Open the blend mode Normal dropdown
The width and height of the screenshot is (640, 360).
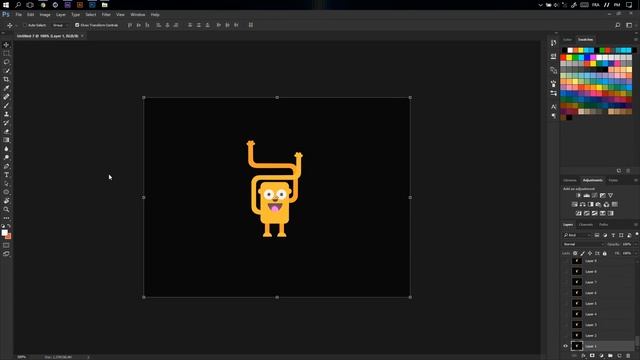[583, 244]
